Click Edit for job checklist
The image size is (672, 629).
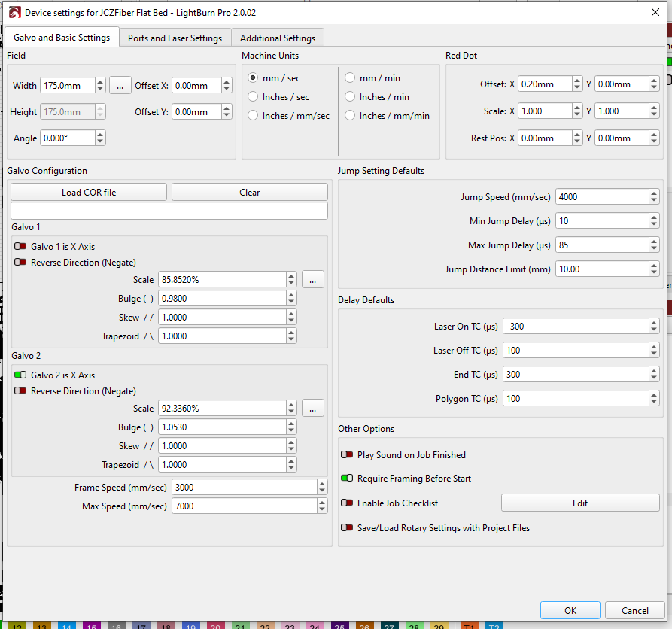coord(579,503)
